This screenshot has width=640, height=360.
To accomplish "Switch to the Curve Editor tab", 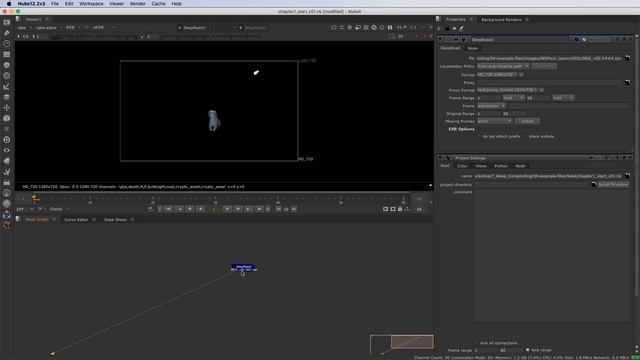I will [x=76, y=220].
